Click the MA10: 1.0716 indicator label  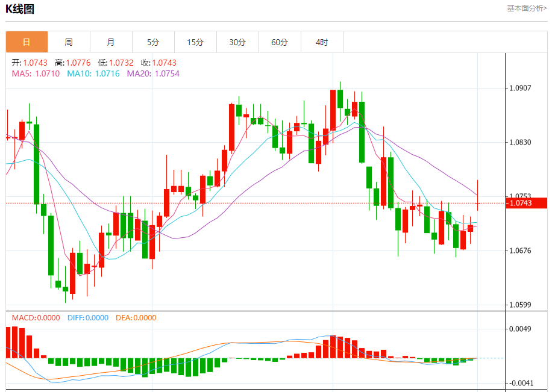(x=93, y=74)
